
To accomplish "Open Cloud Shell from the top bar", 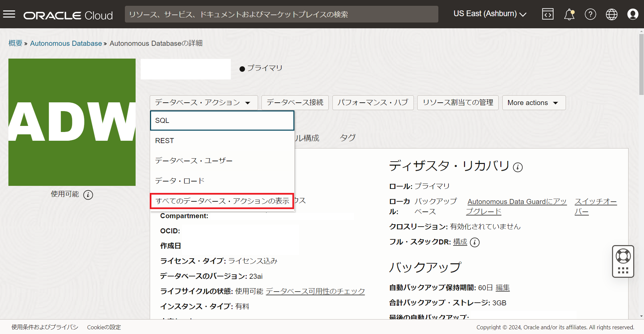I will pos(547,14).
